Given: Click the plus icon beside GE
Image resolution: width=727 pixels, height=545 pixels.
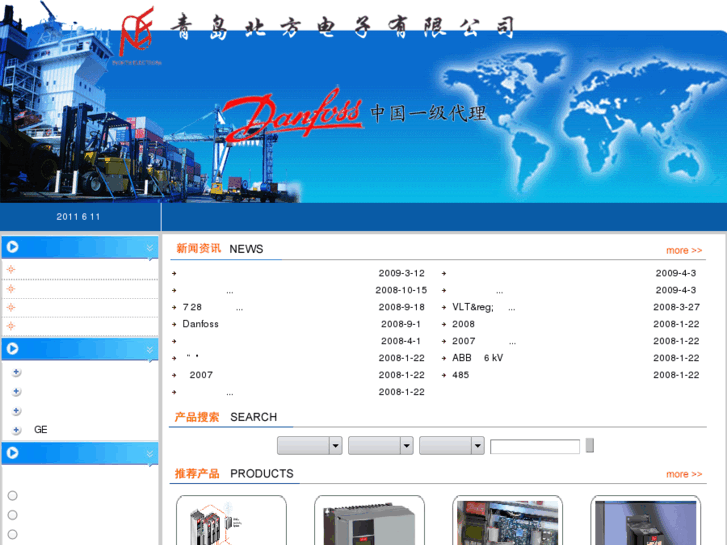Looking at the screenshot, I should pyautogui.click(x=16, y=430).
